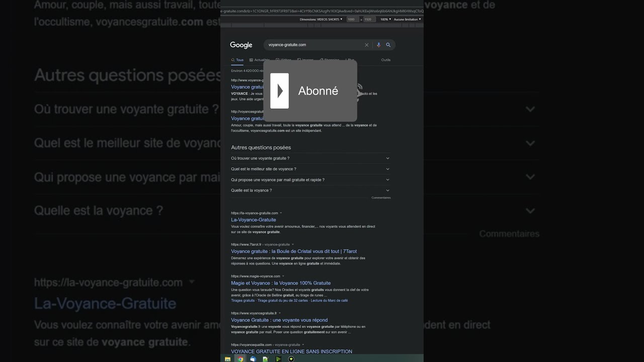Click the https://la-voyance-gratuite.com URL text

tap(255, 213)
